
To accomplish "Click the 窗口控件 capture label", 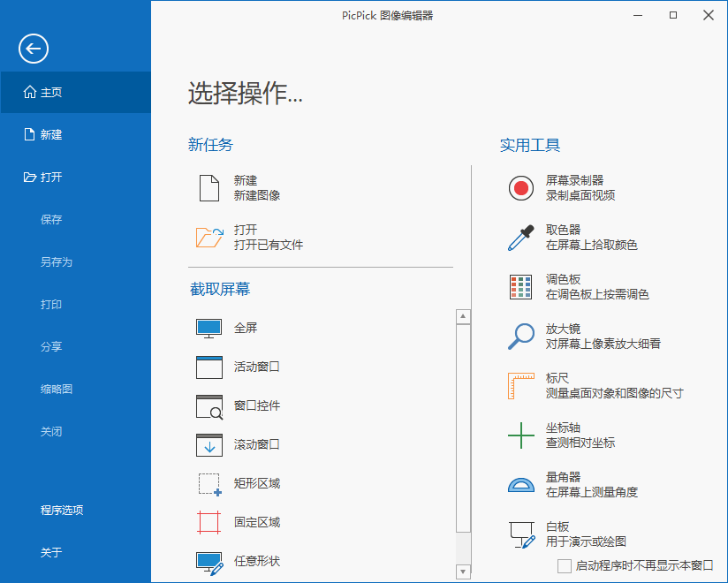I will pos(257,405).
